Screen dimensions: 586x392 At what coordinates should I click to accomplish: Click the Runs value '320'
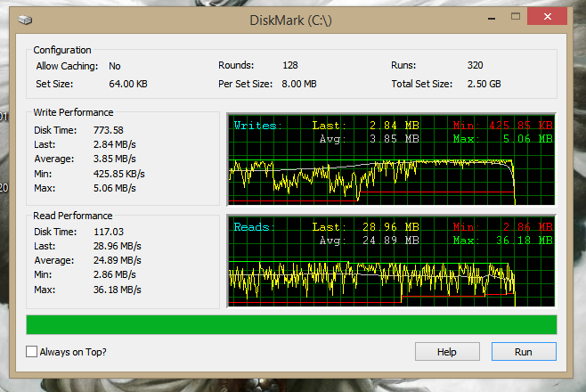[475, 65]
